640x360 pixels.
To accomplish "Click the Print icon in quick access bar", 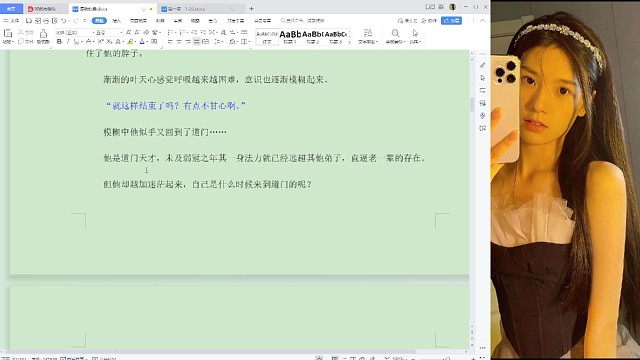I will click(x=46, y=20).
